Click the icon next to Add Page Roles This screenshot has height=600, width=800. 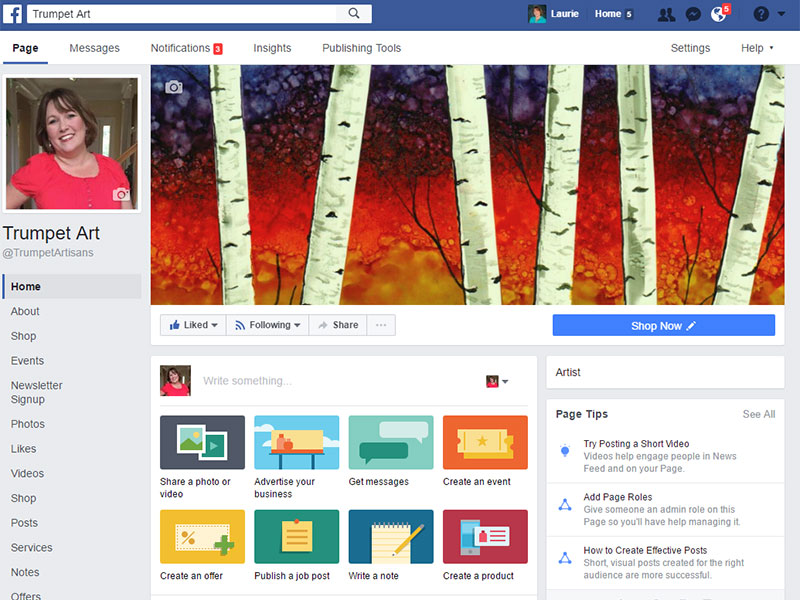point(565,505)
